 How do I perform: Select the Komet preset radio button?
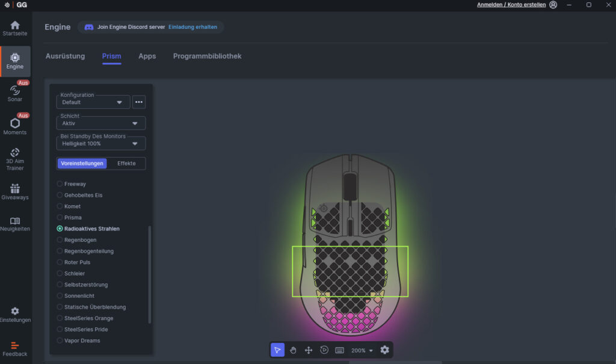tap(60, 206)
